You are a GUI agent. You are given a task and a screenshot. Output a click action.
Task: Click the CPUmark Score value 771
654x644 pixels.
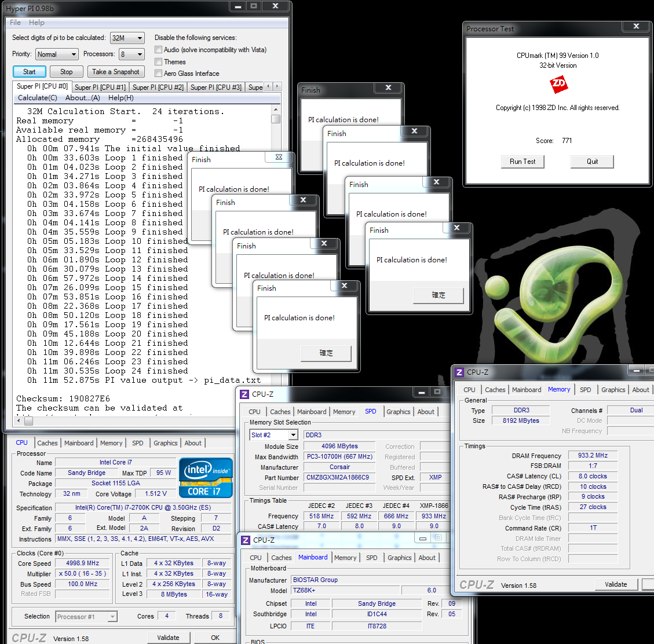(x=567, y=141)
